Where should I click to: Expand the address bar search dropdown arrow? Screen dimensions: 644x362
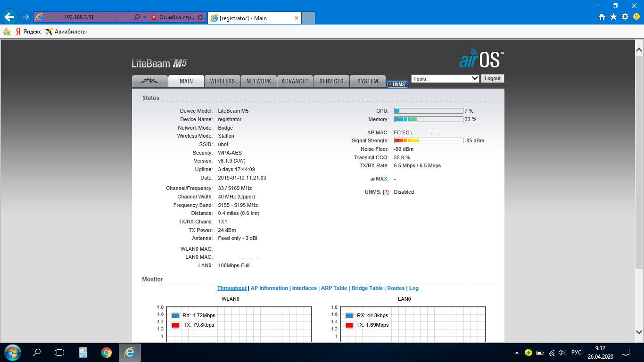[x=144, y=17]
